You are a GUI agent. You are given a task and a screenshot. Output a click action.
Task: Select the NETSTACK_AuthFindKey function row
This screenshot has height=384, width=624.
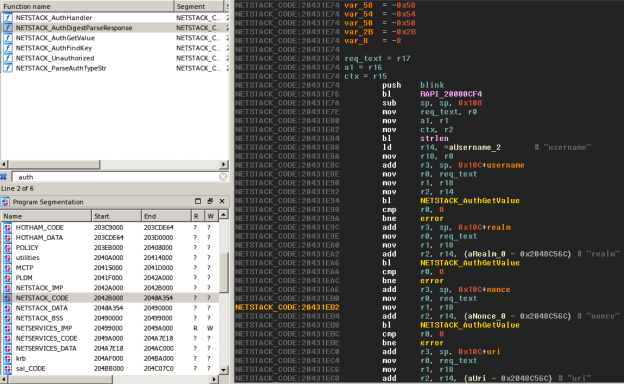pyautogui.click(x=115, y=48)
